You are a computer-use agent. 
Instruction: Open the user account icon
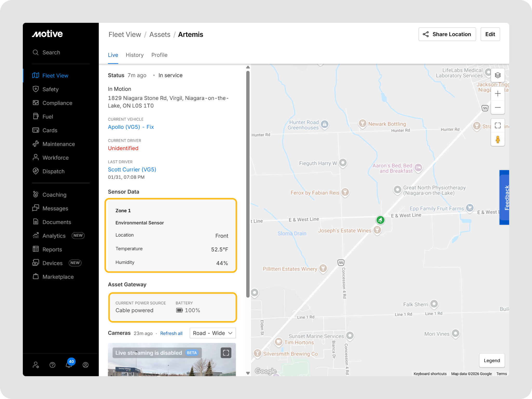[85, 365]
